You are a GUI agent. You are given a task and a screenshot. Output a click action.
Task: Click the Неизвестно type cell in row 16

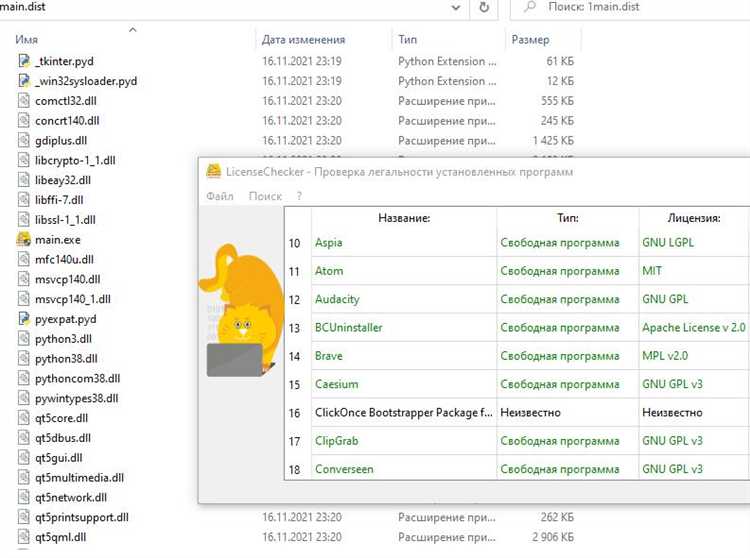(x=530, y=413)
